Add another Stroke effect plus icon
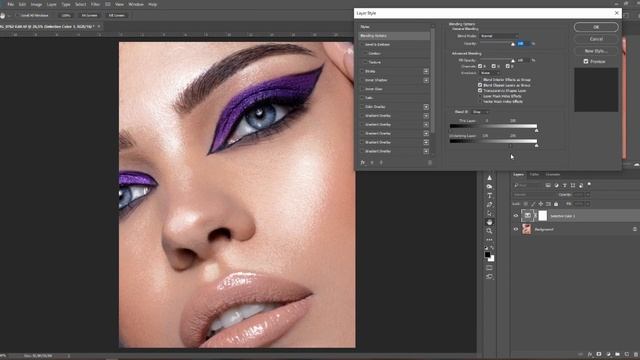Screen dimensions: 640x360 426,71
